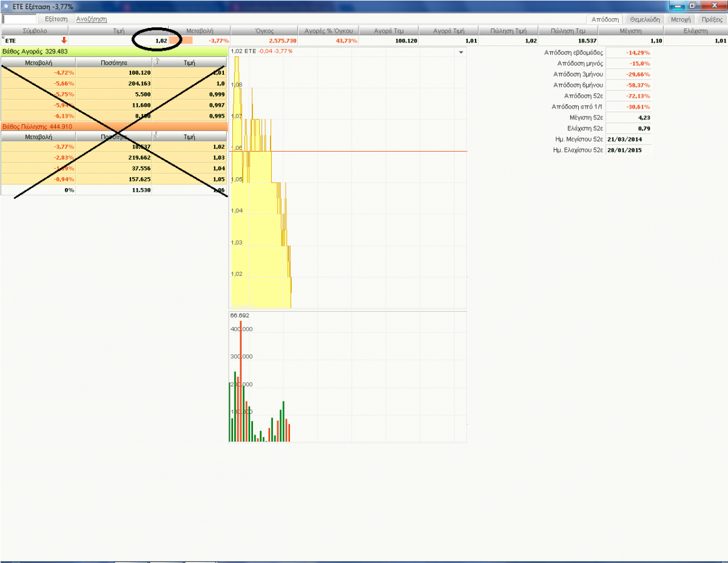Focus the symbol input field
Image resolution: width=728 pixels, height=563 pixels.
19,19
